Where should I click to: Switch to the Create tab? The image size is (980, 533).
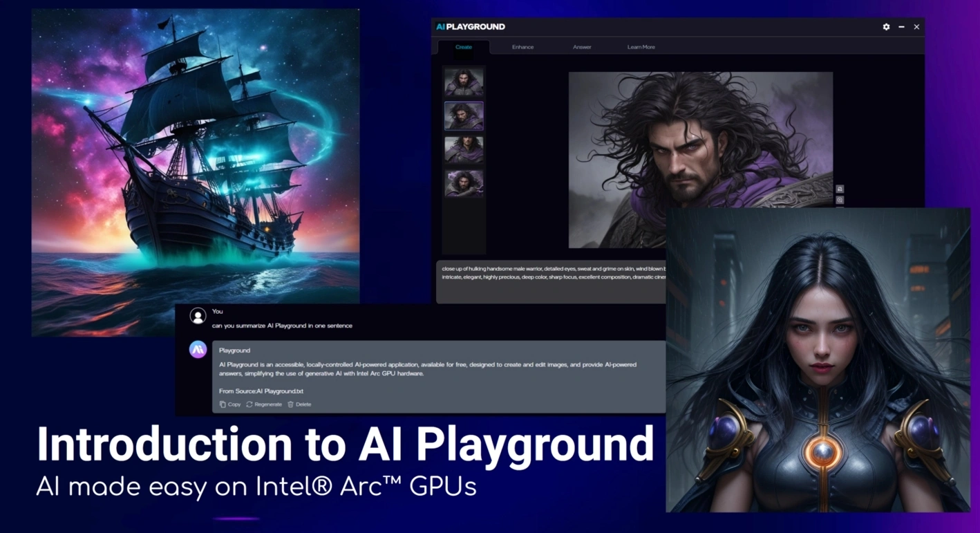coord(464,47)
